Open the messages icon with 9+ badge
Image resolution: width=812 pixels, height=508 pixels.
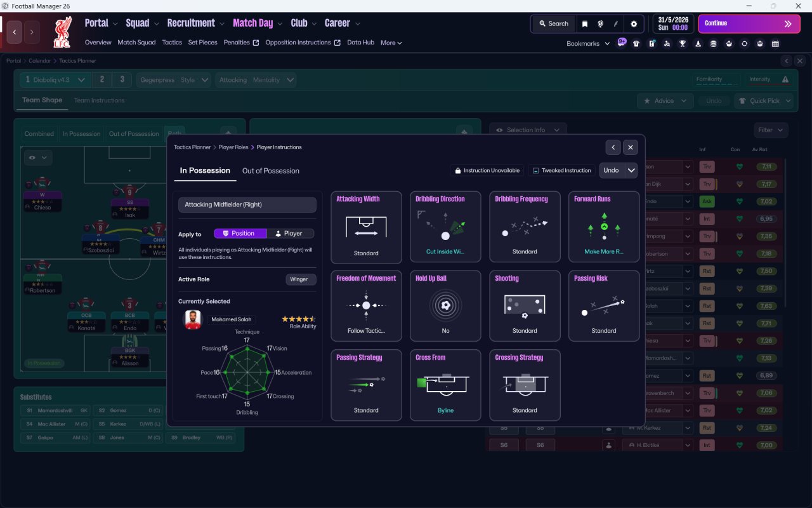tap(621, 43)
